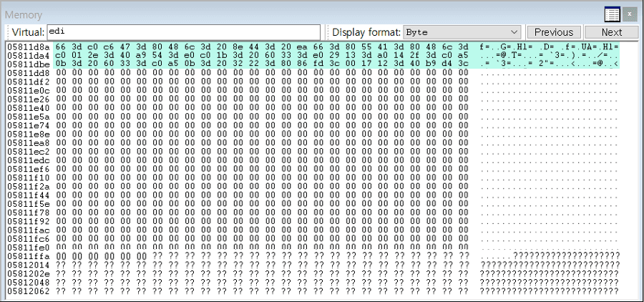Viewport: 644px width, 302px height.
Task: Select address 05811ec2 row label
Action: [x=29, y=151]
